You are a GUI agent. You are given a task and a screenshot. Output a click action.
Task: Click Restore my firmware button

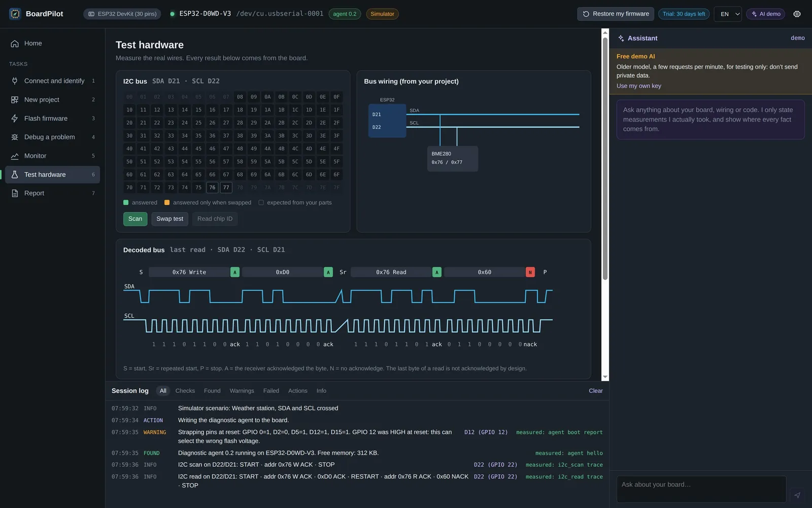[x=616, y=14]
